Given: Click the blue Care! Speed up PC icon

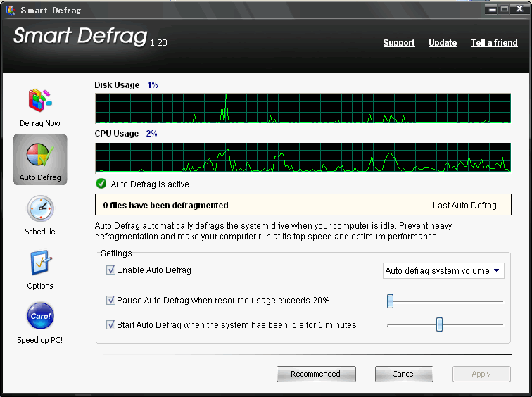Looking at the screenshot, I should tap(40, 316).
